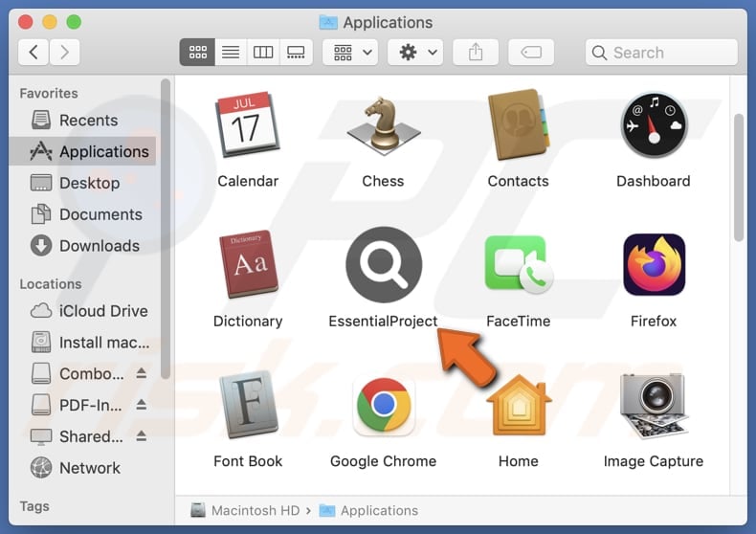Screen dimensions: 756x534
Task: Open the group-by arrangement dropdown
Action: 350,52
